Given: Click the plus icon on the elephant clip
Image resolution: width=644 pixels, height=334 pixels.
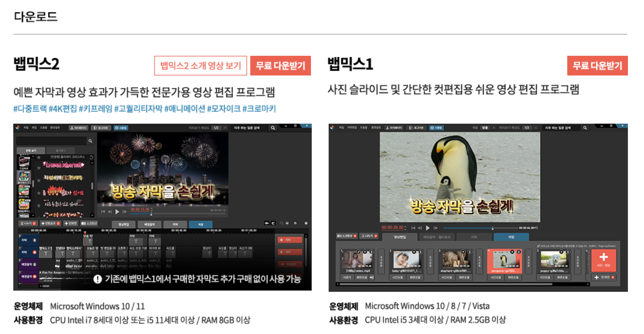Looking at the screenshot, I should (463, 252).
